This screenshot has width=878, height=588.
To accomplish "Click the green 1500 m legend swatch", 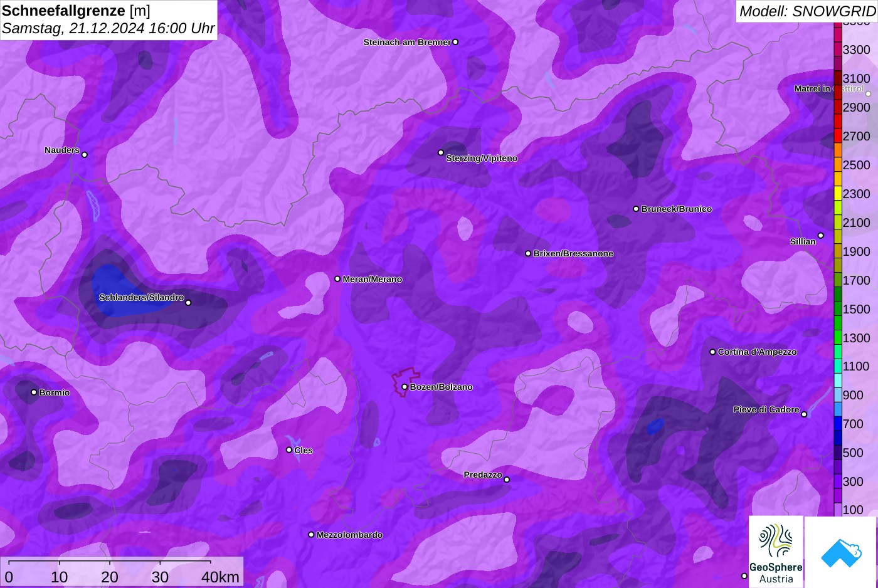I will [838, 309].
